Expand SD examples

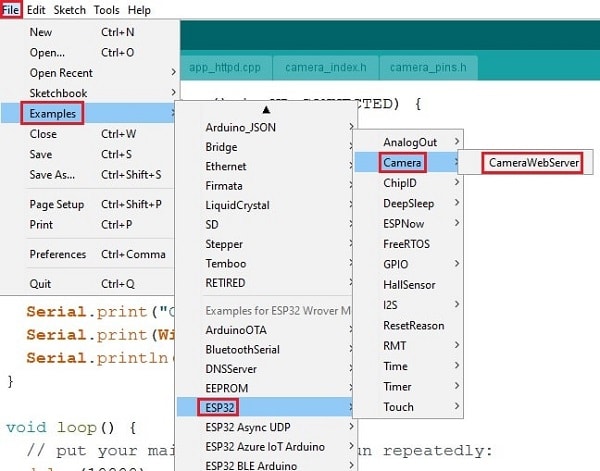pyautogui.click(x=266, y=225)
